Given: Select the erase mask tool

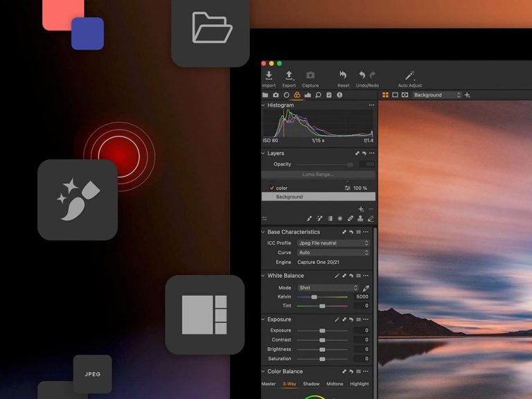Looking at the screenshot, I should point(371,219).
